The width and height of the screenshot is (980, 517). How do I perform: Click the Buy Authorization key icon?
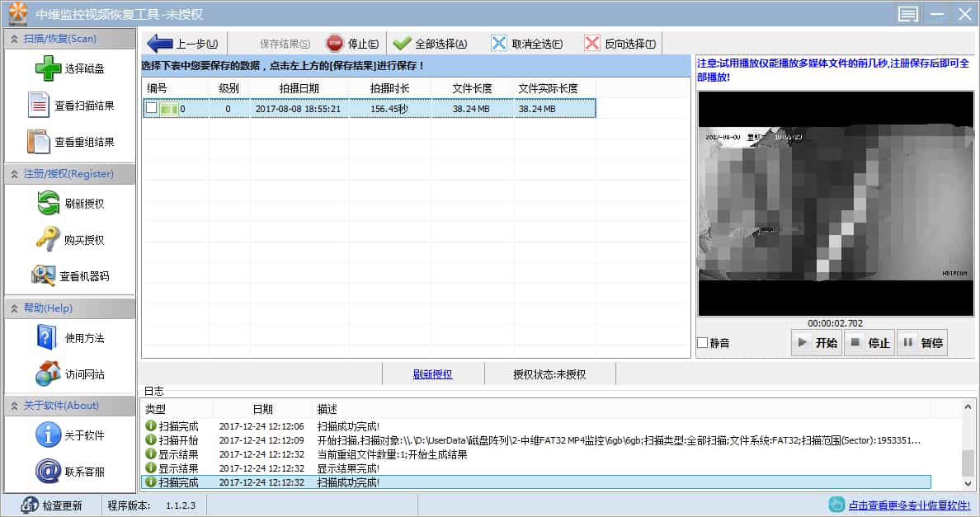tap(48, 239)
